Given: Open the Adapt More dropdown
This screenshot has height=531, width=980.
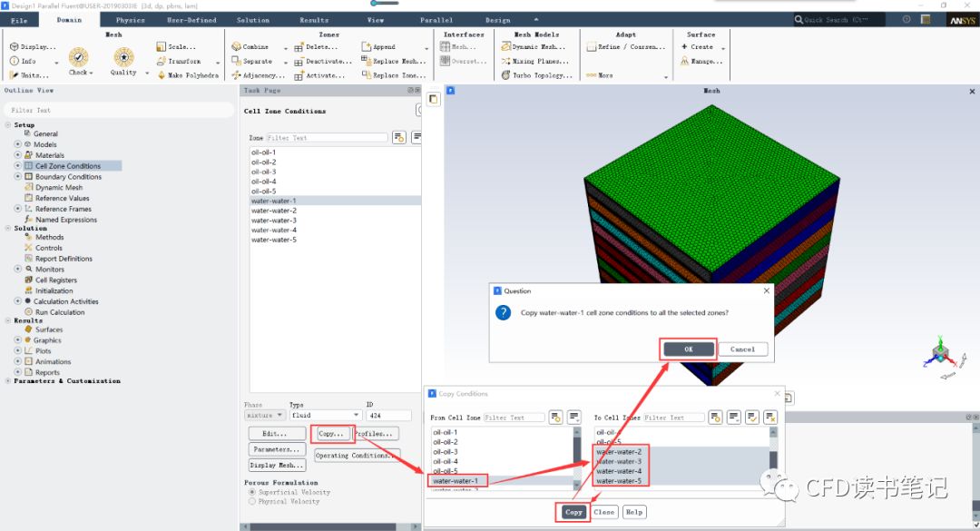Looking at the screenshot, I should pos(626,75).
